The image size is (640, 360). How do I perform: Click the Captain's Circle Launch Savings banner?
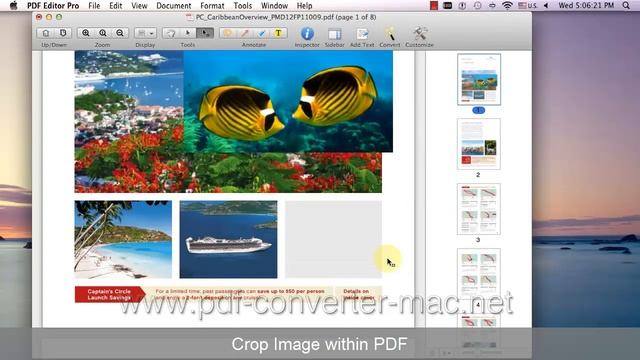tap(109, 294)
